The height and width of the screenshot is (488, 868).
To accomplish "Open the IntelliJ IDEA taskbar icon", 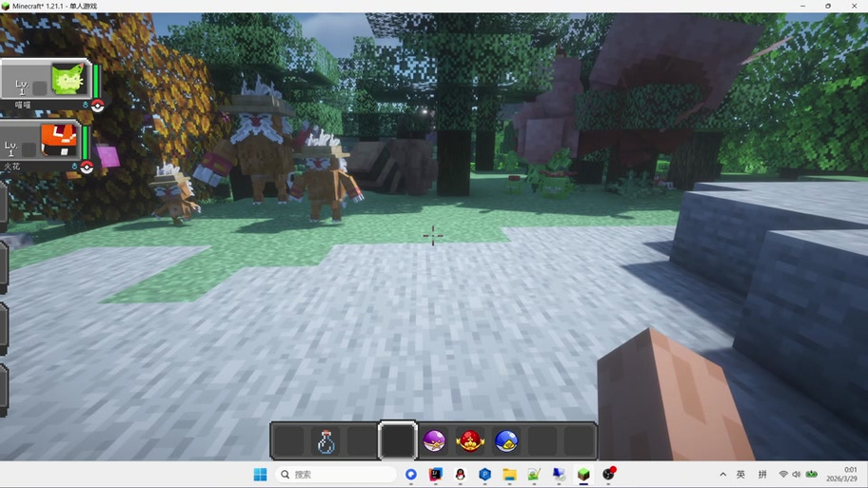I will pyautogui.click(x=436, y=474).
